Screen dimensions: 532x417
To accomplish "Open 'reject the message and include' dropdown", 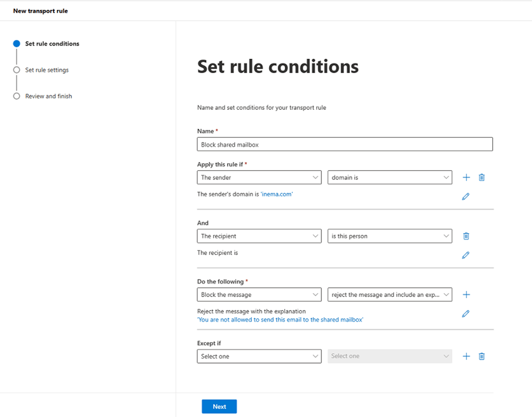I will [390, 295].
